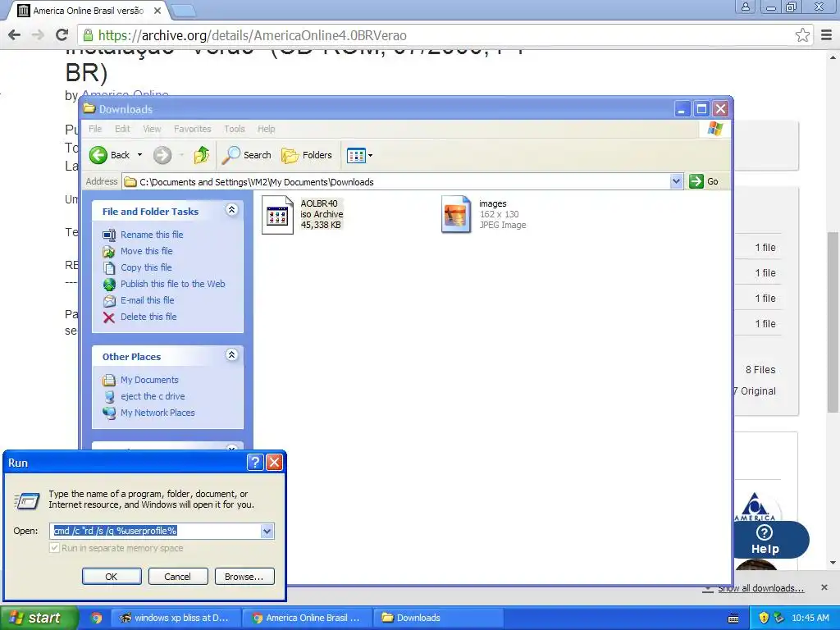Click the Up folder icon in the Explorer toolbar

pos(202,155)
